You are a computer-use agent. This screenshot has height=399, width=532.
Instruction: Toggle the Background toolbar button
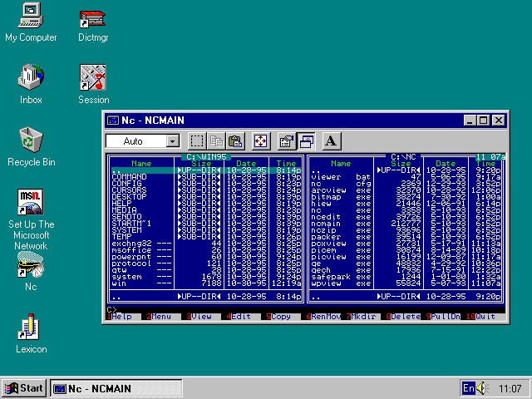[304, 141]
